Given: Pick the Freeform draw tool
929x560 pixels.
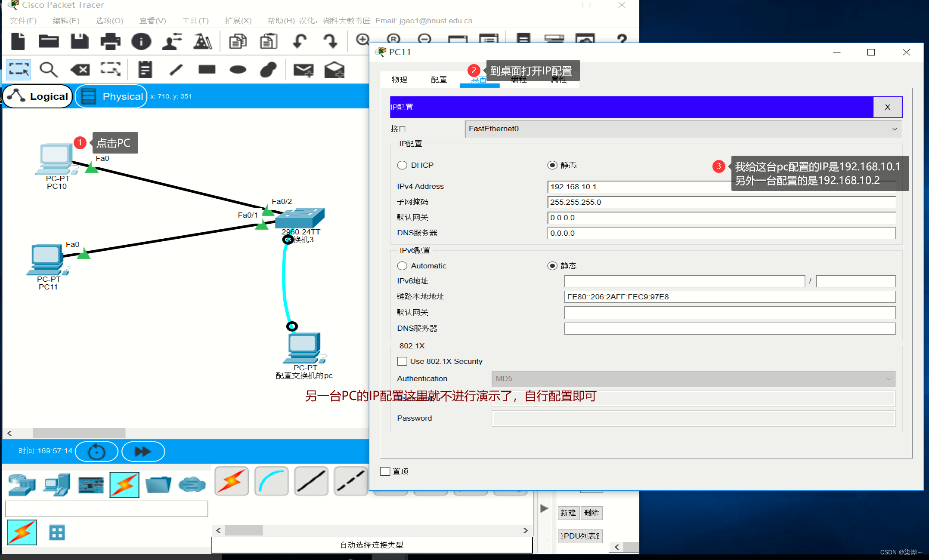Looking at the screenshot, I should click(268, 70).
